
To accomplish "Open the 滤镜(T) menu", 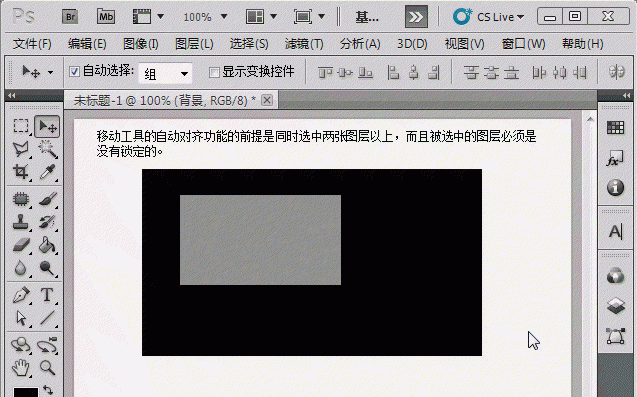I will (x=303, y=43).
